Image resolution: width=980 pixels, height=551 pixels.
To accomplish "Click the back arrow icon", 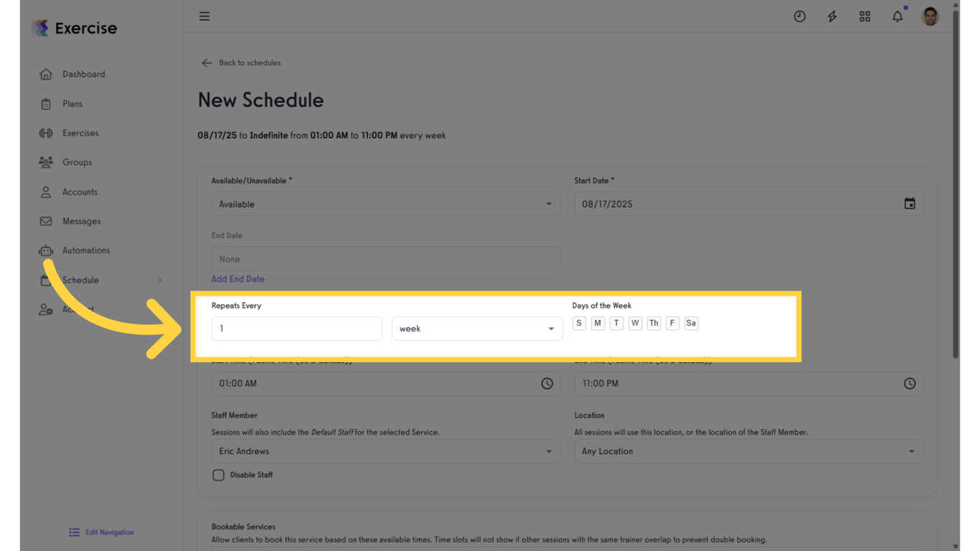I will [x=207, y=63].
